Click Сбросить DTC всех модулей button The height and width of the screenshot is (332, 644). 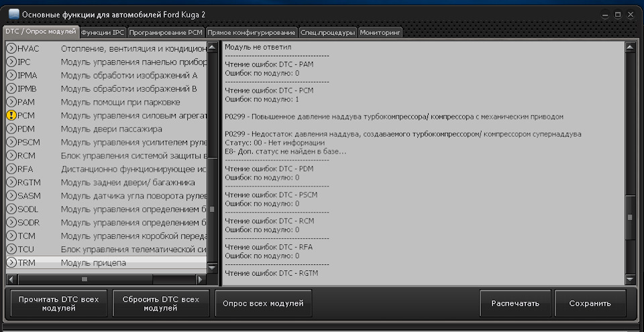point(161,304)
